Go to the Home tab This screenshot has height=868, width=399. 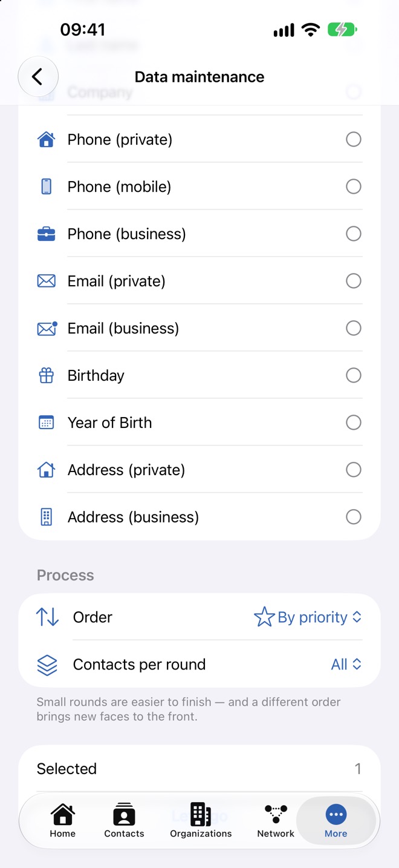coord(63,820)
